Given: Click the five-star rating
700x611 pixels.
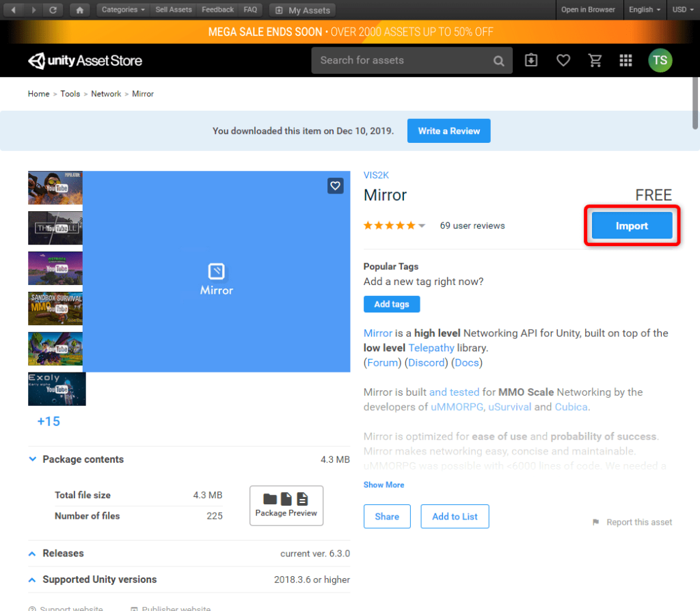Looking at the screenshot, I should click(389, 226).
